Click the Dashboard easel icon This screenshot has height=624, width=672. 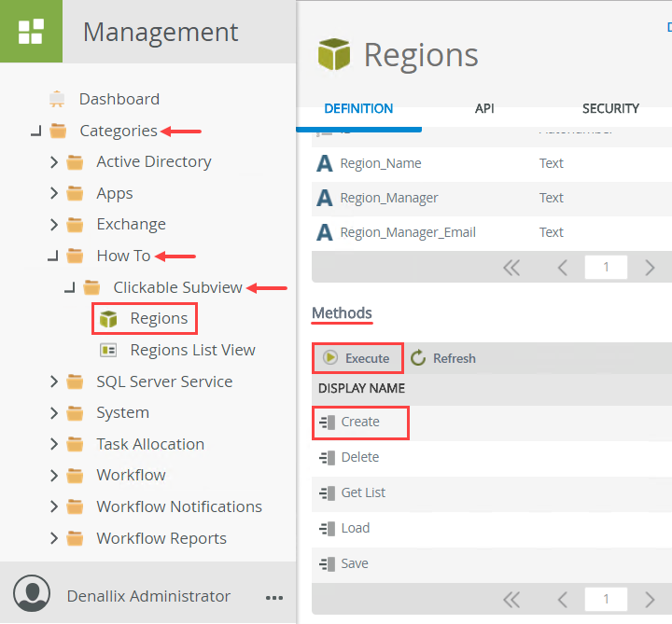click(x=57, y=99)
